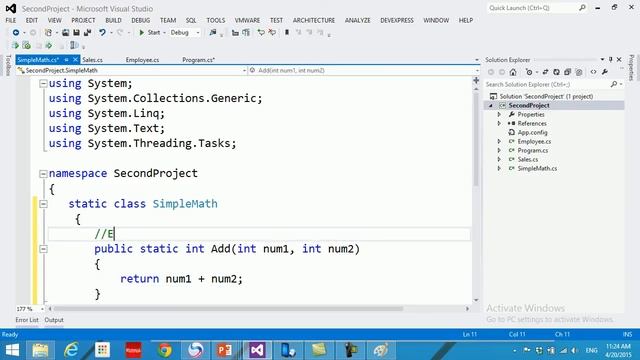
Task: Click the Pending Changes Filter icon in Solution Explorer
Action: coord(529,72)
